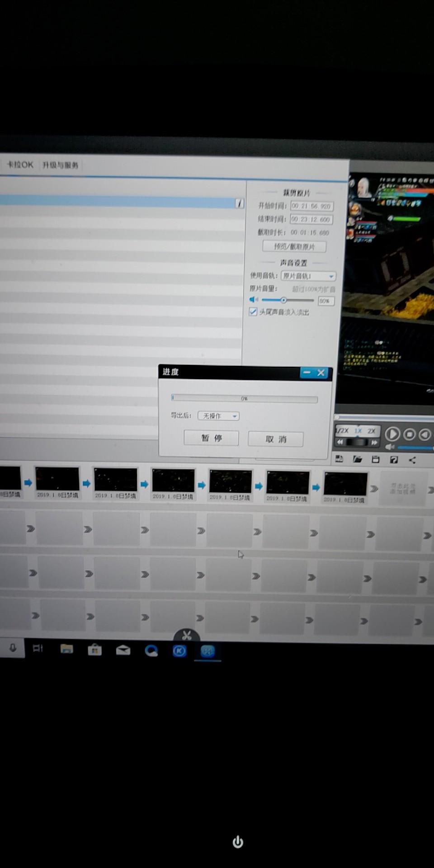Click the 截取时长 duration value 00:01:15.680

310,233
